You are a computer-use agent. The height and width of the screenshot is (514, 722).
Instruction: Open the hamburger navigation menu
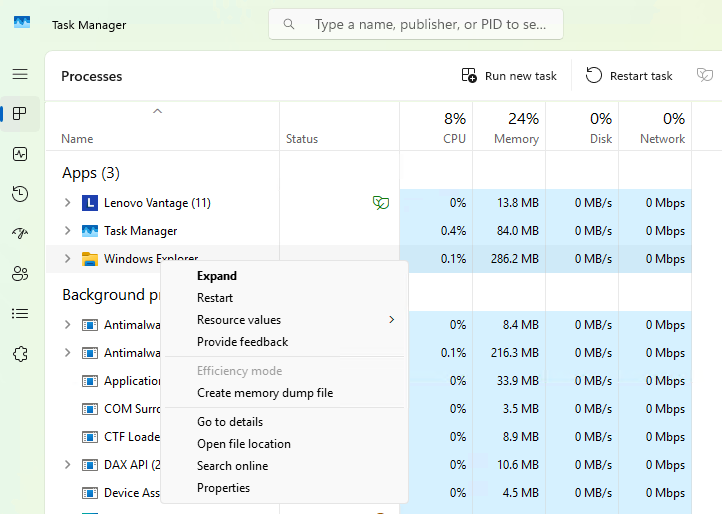[x=20, y=74]
